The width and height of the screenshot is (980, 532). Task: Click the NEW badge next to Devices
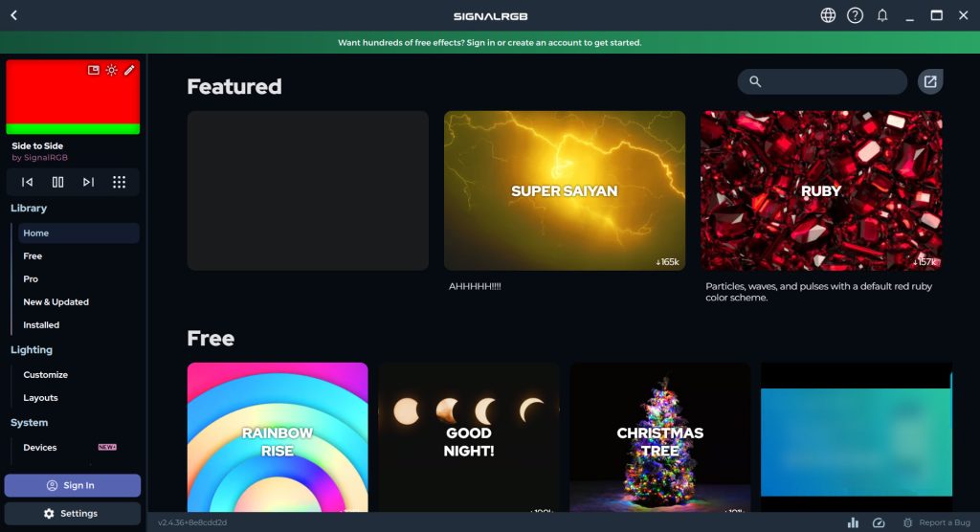point(107,448)
